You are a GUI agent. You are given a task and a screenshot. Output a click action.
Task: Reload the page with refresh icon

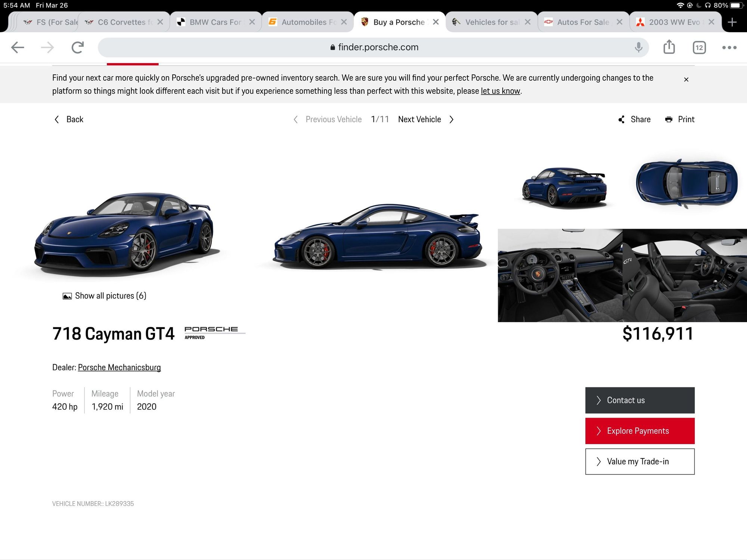click(x=77, y=47)
